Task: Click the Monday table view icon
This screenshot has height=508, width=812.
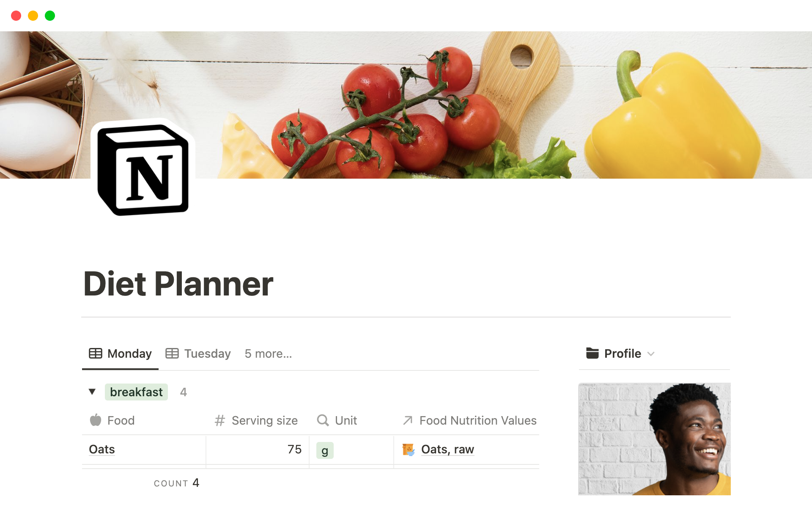Action: (x=96, y=353)
